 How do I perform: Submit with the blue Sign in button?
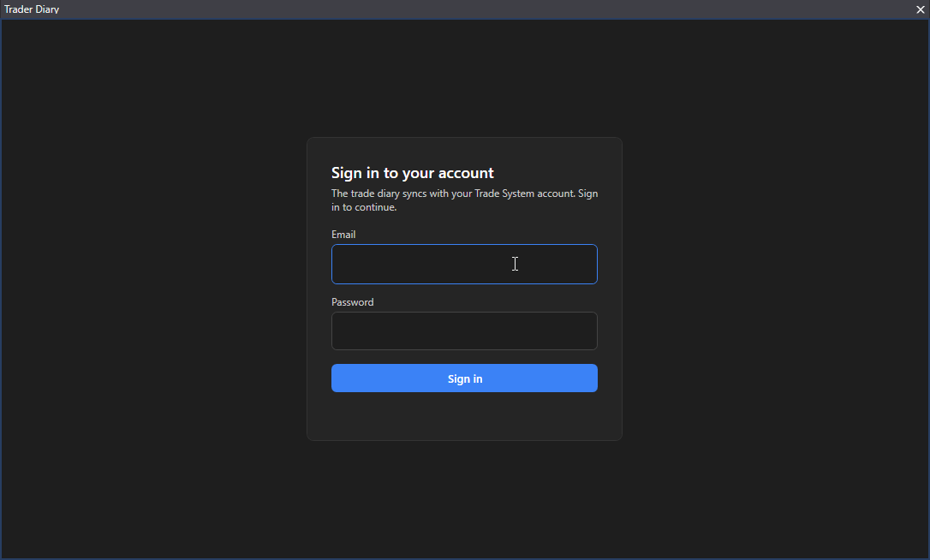(x=464, y=378)
